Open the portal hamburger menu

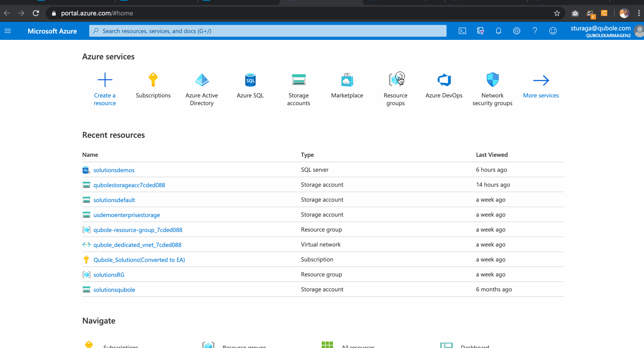point(8,31)
